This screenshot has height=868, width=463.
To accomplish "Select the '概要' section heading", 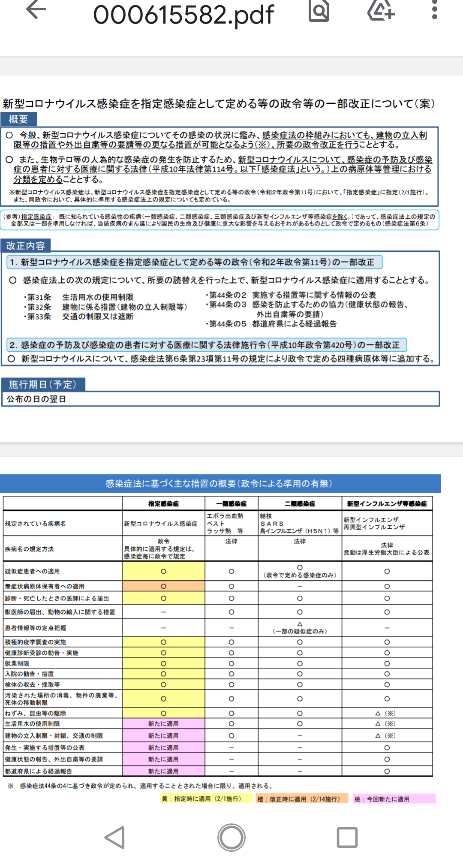I will (18, 119).
